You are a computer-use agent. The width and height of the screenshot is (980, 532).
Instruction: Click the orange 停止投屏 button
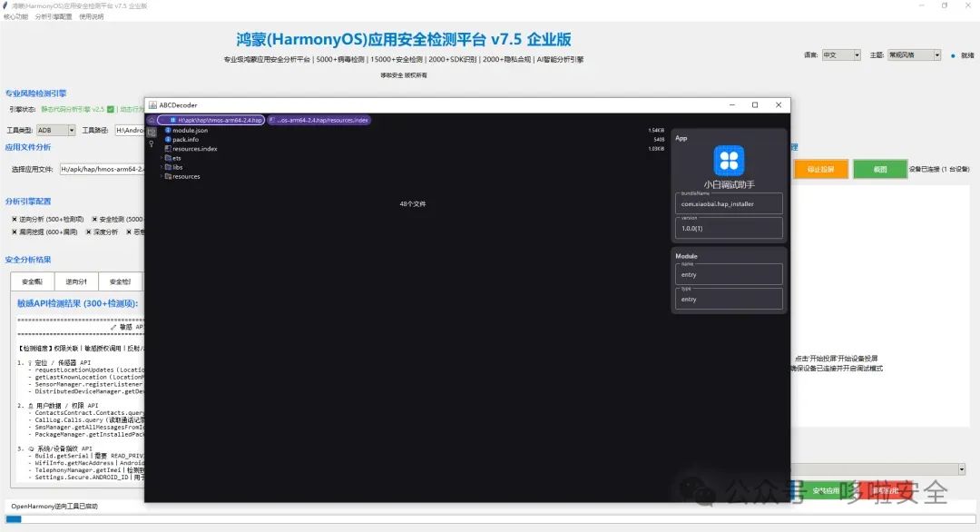821,170
